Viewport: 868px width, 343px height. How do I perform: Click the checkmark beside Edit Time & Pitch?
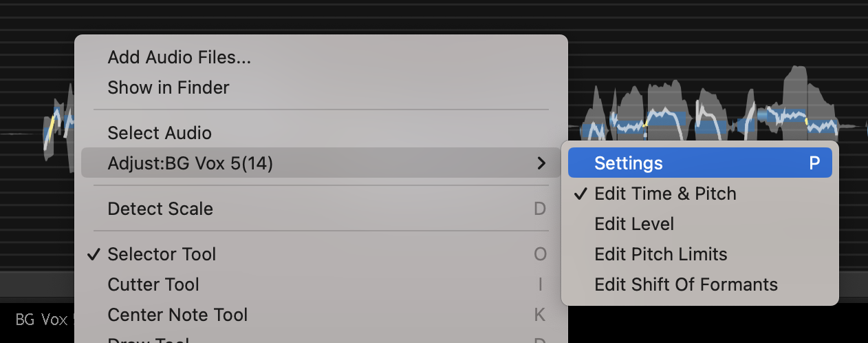coord(580,194)
